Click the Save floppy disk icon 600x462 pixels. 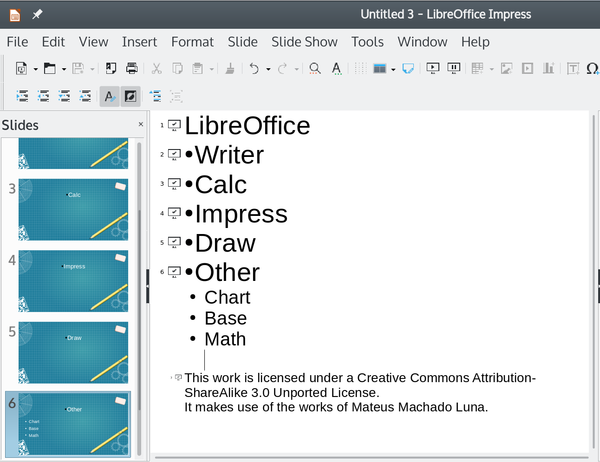click(x=78, y=69)
